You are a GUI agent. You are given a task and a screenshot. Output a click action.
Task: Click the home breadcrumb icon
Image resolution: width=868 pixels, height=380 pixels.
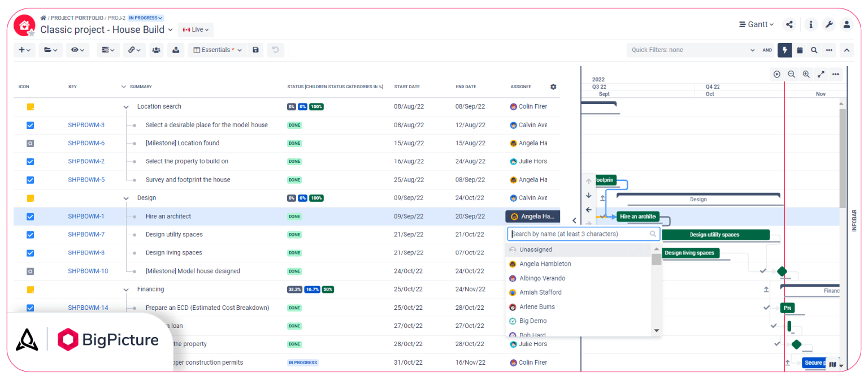click(x=43, y=18)
